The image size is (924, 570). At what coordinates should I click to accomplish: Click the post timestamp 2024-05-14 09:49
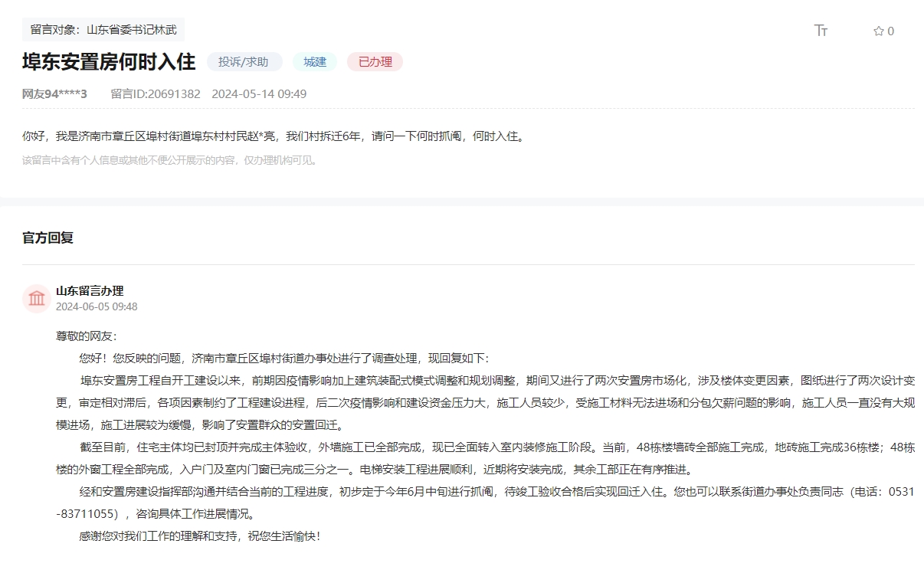coord(259,94)
